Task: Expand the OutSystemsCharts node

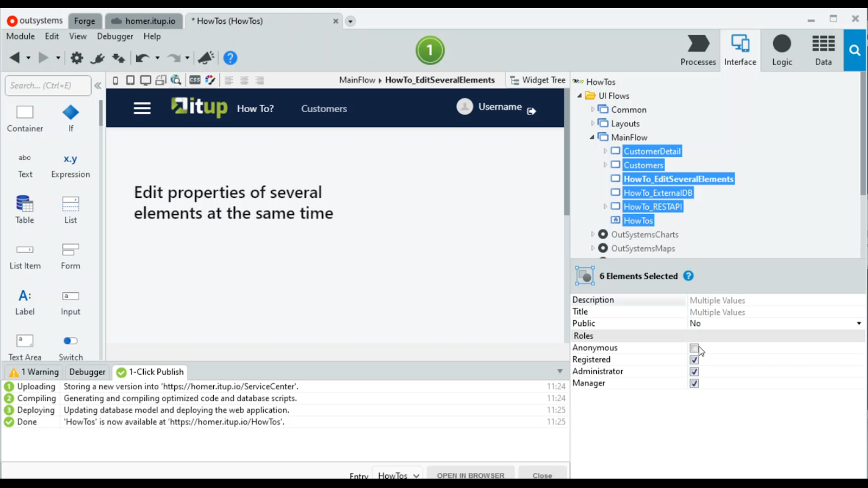Action: click(x=592, y=235)
